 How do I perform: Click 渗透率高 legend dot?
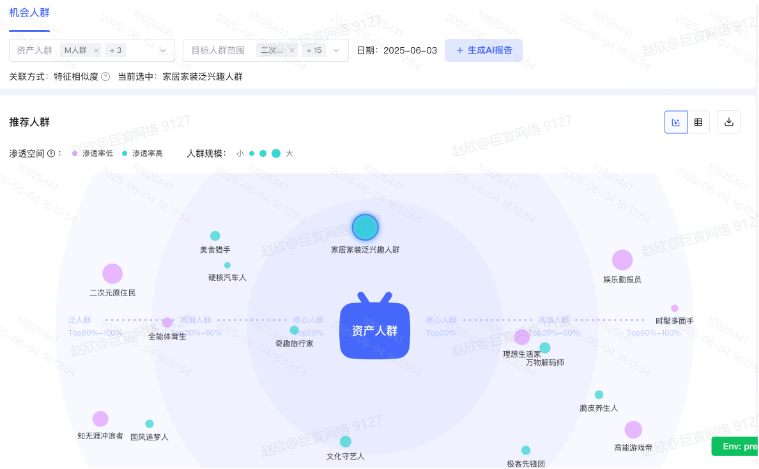124,153
